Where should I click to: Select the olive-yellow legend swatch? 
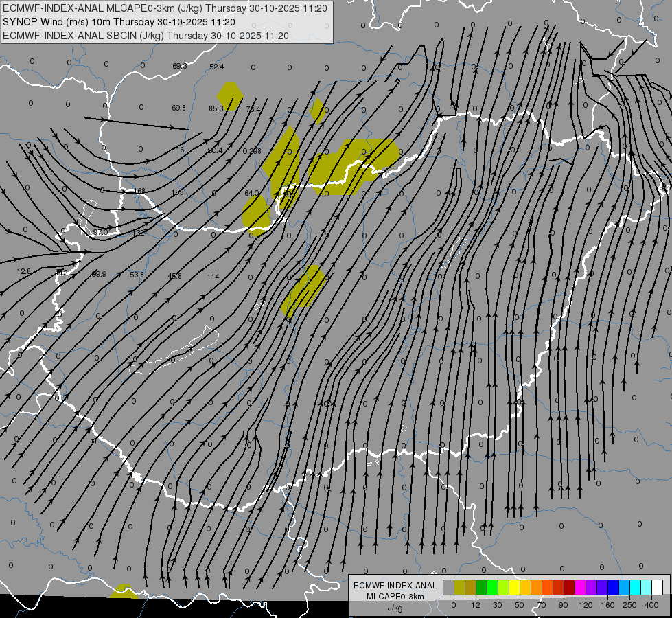tap(459, 588)
